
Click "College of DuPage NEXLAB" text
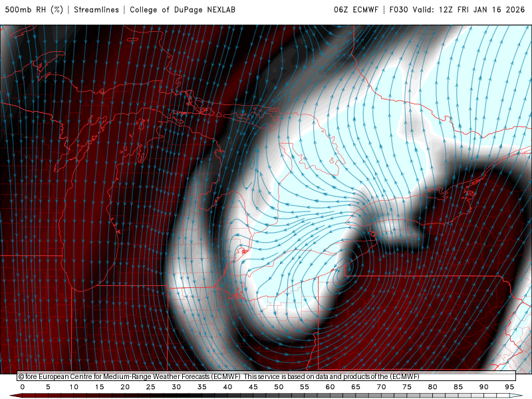pyautogui.click(x=182, y=9)
